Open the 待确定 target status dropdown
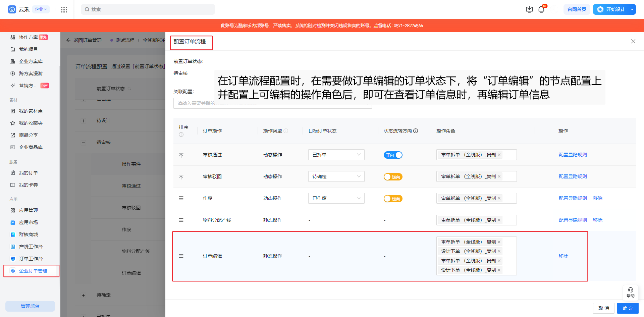The image size is (644, 317). (336, 176)
